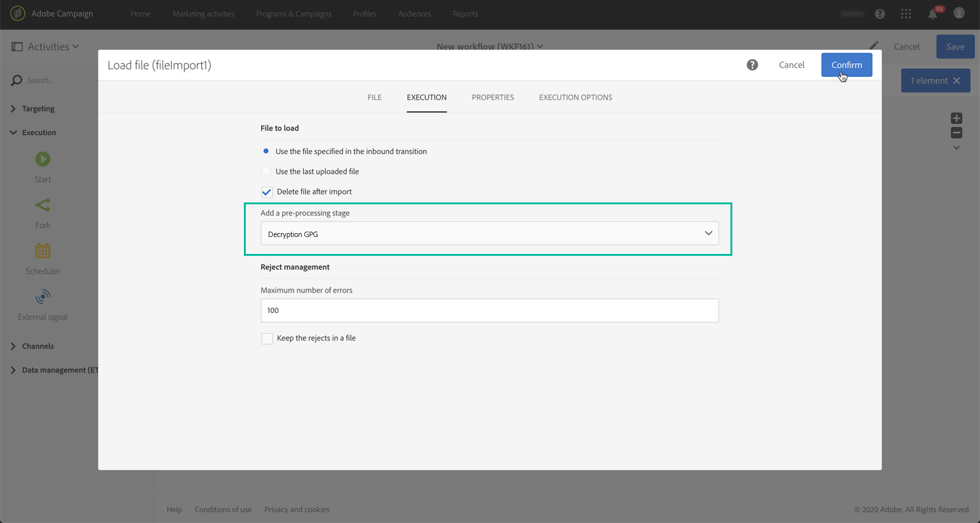Check Keep the rejects in a file
The width and height of the screenshot is (980, 523).
(267, 338)
